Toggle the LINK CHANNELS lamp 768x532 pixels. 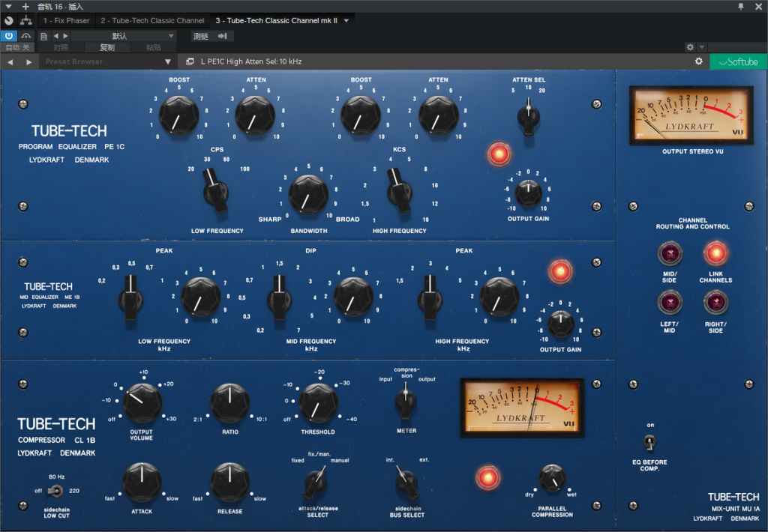tap(715, 253)
